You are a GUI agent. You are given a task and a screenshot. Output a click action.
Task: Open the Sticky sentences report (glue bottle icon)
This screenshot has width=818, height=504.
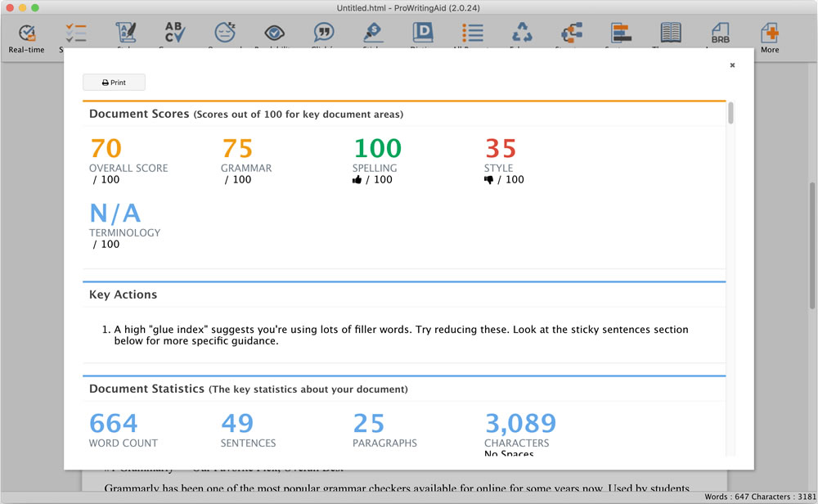pyautogui.click(x=374, y=33)
